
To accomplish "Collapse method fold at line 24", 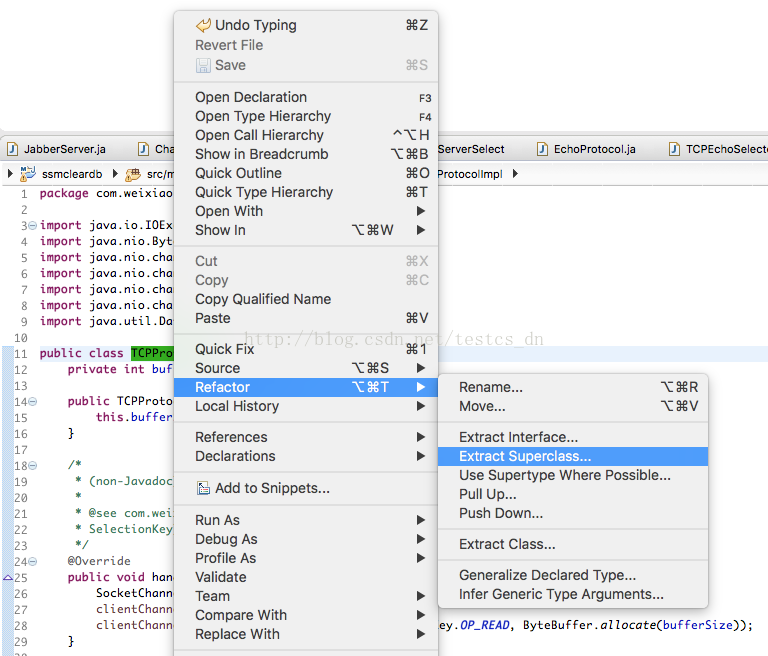I will pyautogui.click(x=32, y=561).
